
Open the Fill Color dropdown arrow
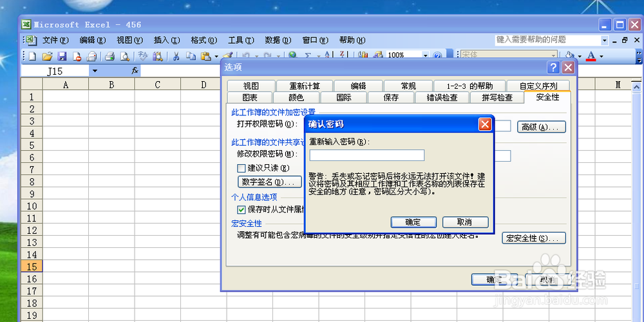pyautogui.click(x=580, y=56)
